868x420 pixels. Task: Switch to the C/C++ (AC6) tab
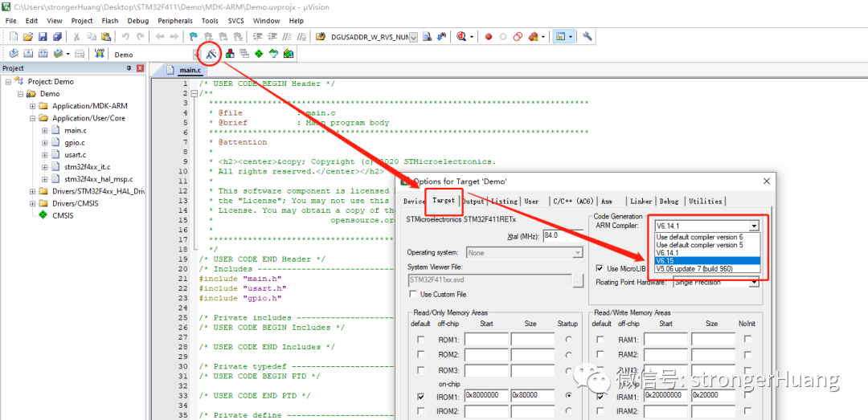pyautogui.click(x=571, y=201)
